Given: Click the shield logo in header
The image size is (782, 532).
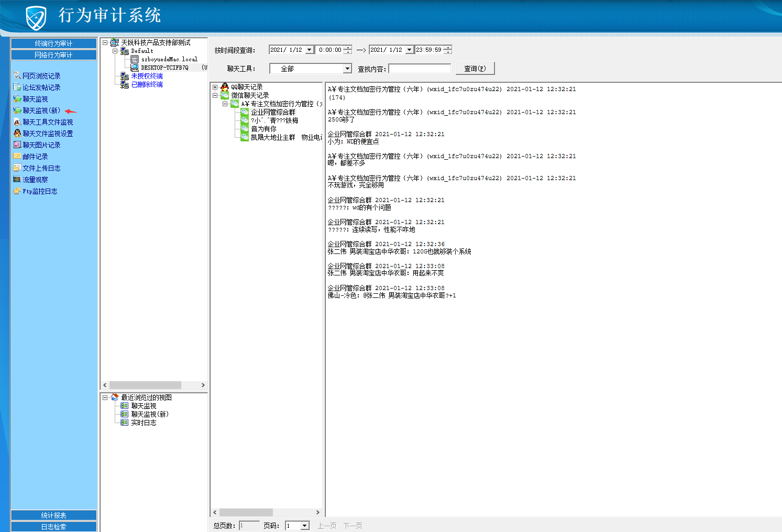Looking at the screenshot, I should tap(36, 18).
